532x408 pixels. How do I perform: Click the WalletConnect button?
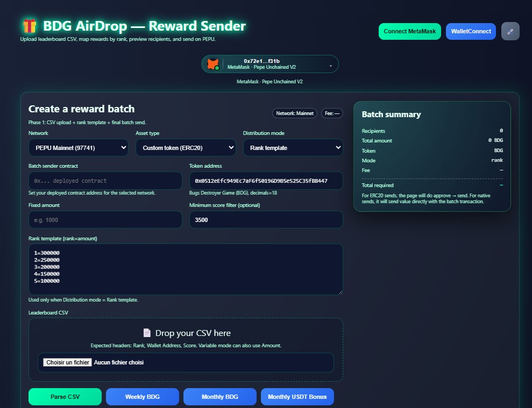(x=471, y=31)
